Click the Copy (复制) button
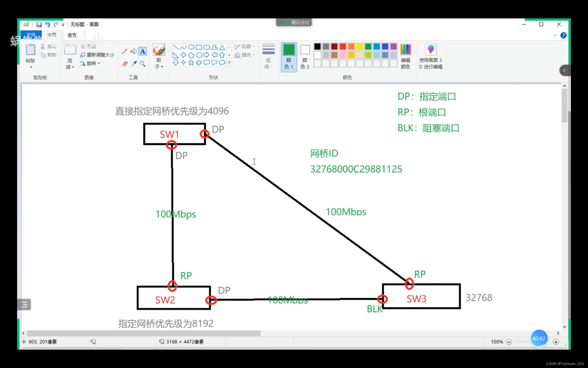 [48, 55]
